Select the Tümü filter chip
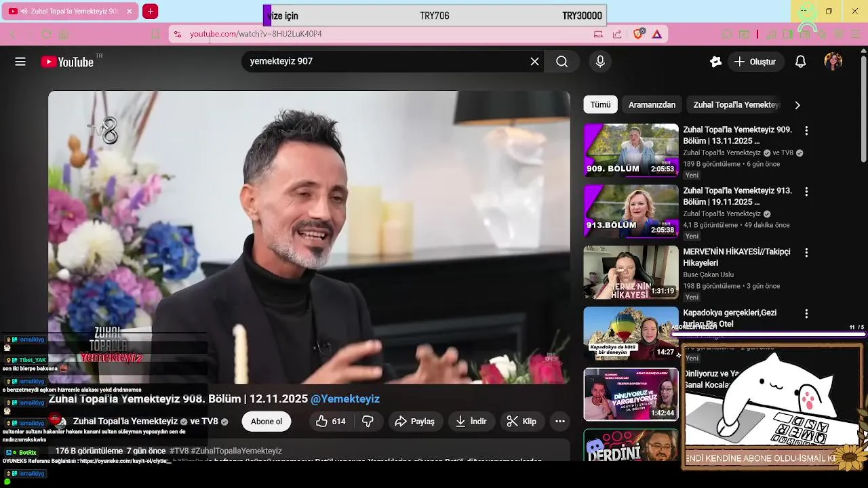The height and width of the screenshot is (488, 868). [600, 105]
